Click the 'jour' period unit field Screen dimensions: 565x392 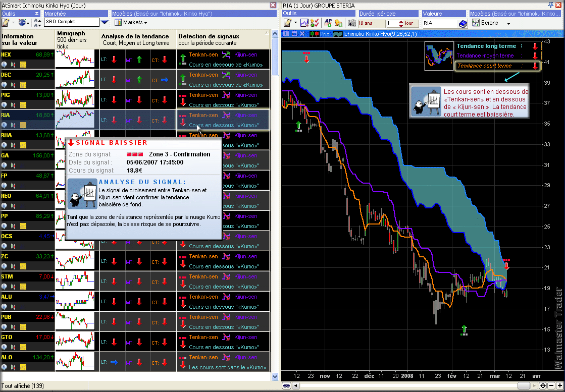[x=412, y=23]
